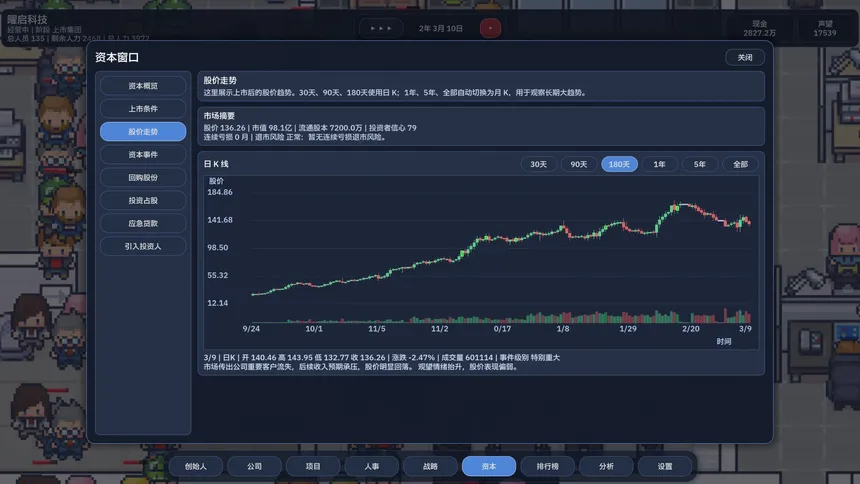Switch the chart to 90天 range
Image resolution: width=860 pixels, height=484 pixels.
click(x=579, y=164)
